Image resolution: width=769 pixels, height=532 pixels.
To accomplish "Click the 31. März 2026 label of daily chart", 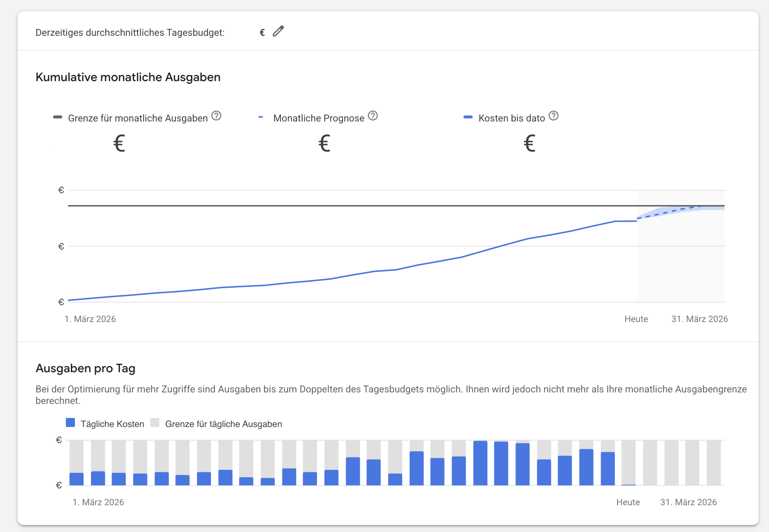I will pyautogui.click(x=688, y=502).
